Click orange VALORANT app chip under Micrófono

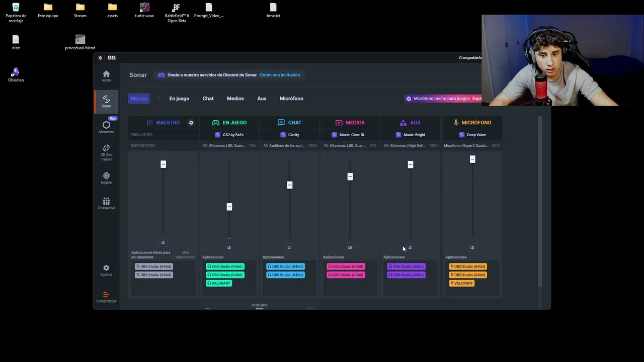461,283
